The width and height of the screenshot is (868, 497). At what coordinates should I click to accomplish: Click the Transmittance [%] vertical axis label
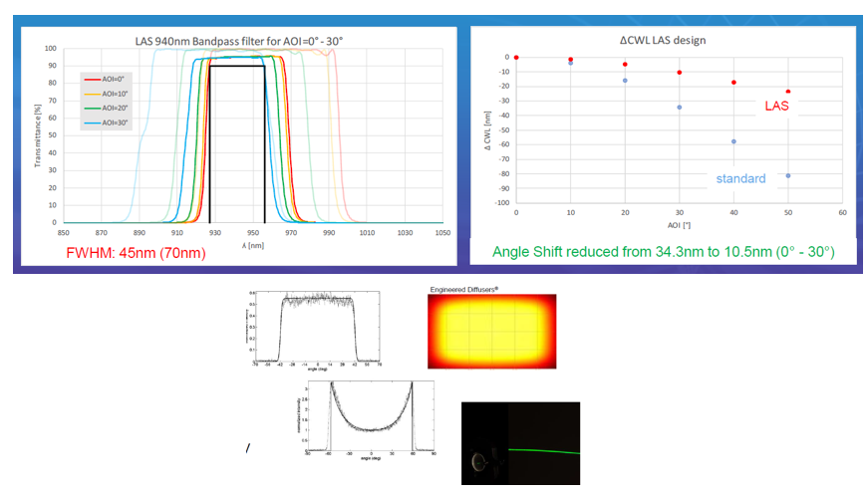(x=37, y=137)
